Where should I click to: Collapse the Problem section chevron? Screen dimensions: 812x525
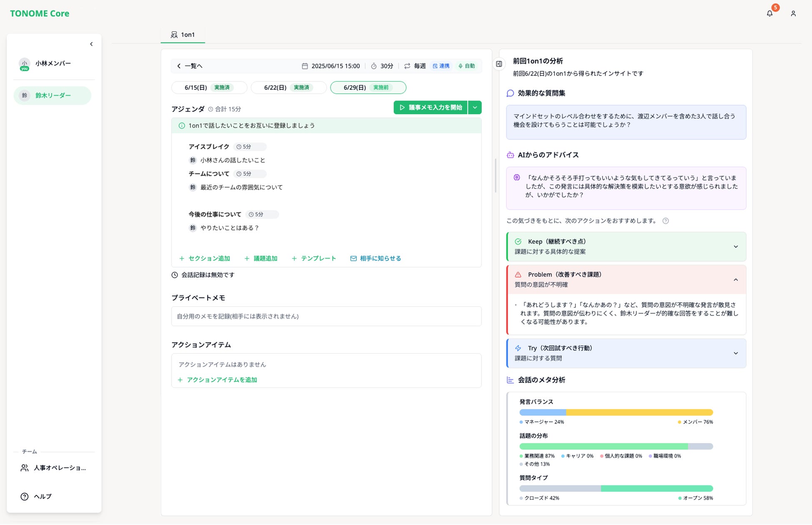tap(736, 280)
